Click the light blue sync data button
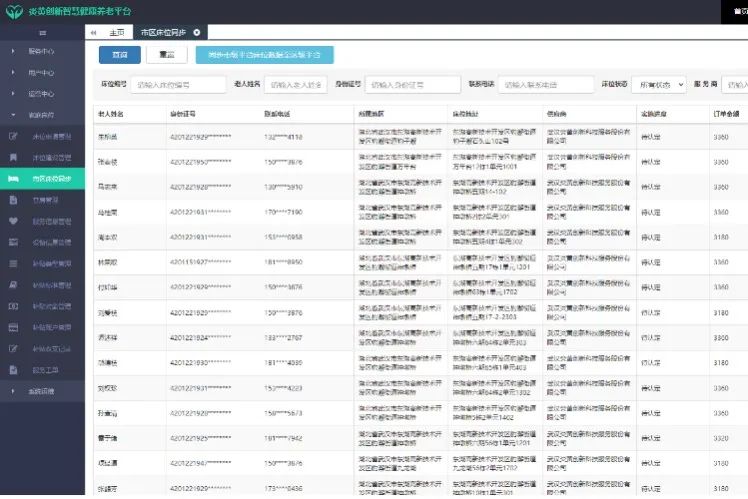This screenshot has height=499, width=748. (264, 55)
